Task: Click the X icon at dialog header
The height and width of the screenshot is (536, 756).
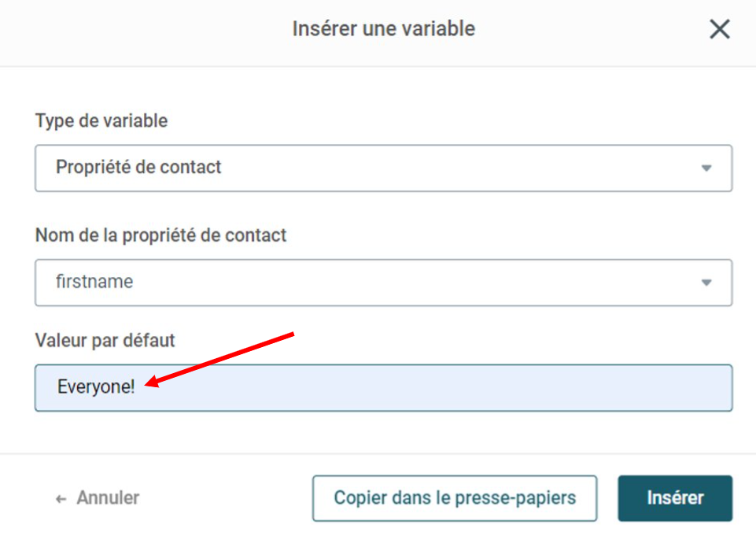Action: click(x=719, y=29)
